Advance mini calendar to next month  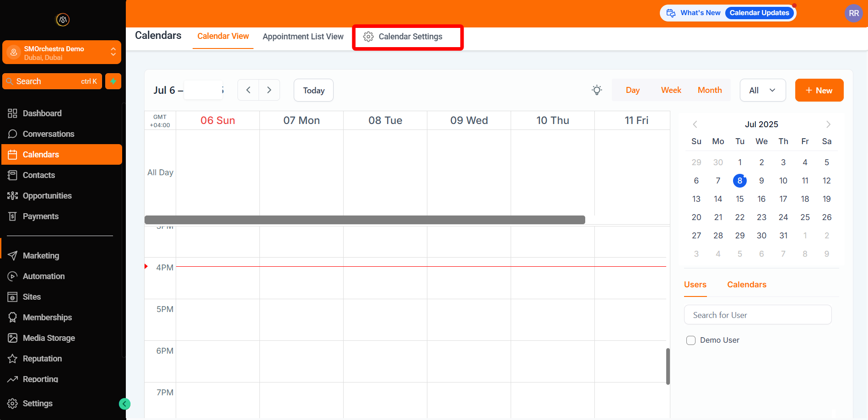click(828, 124)
